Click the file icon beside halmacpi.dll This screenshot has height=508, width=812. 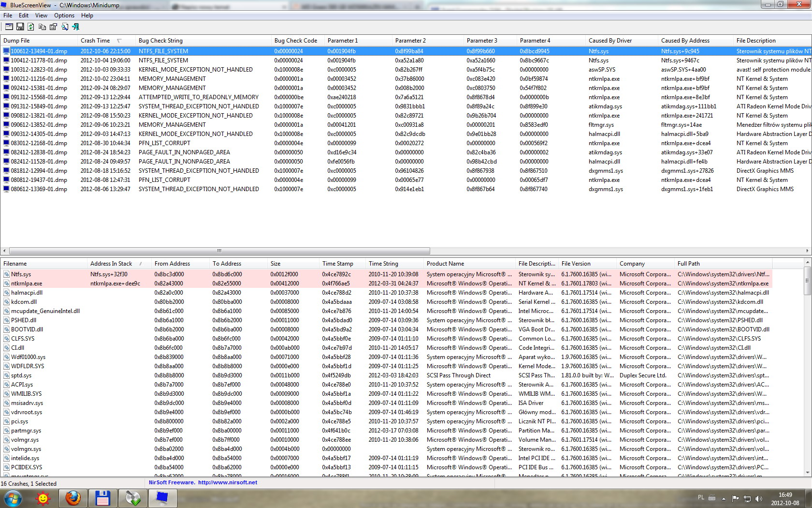(x=6, y=293)
